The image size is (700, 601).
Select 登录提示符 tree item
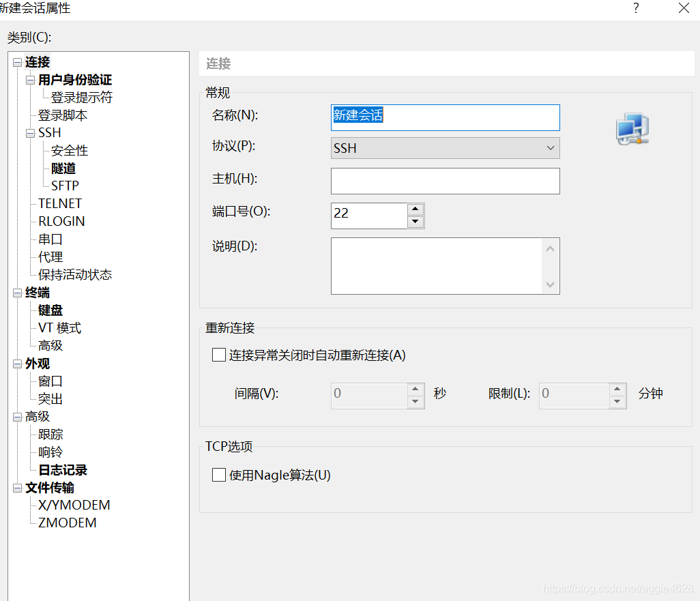click(81, 98)
